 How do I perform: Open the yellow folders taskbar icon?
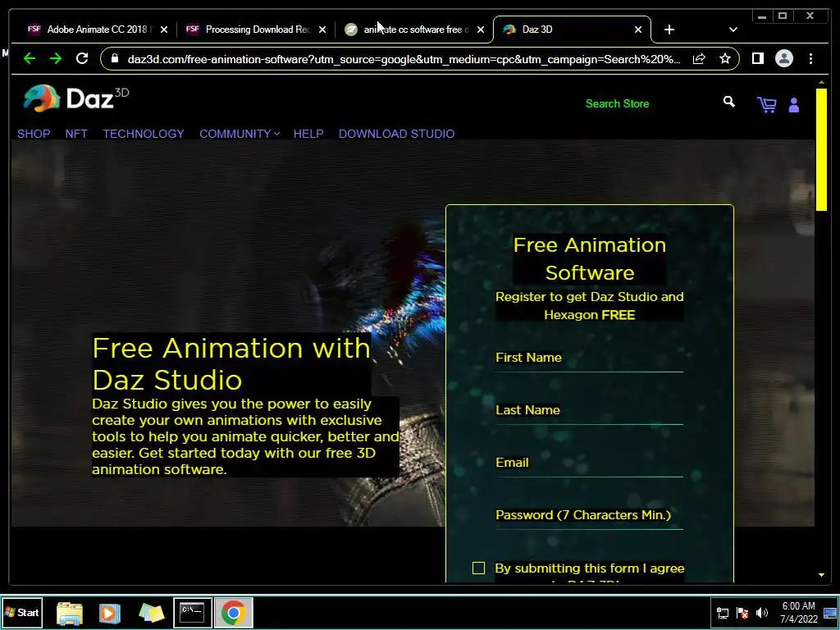pos(151,613)
